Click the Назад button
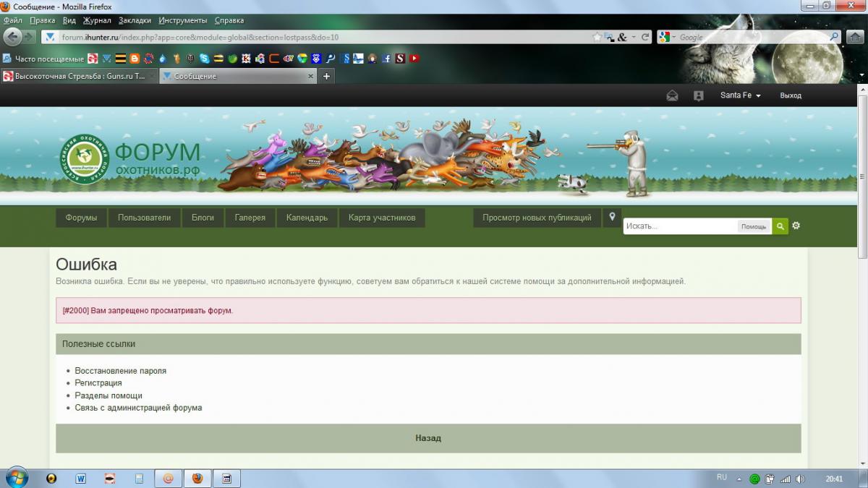 click(428, 438)
